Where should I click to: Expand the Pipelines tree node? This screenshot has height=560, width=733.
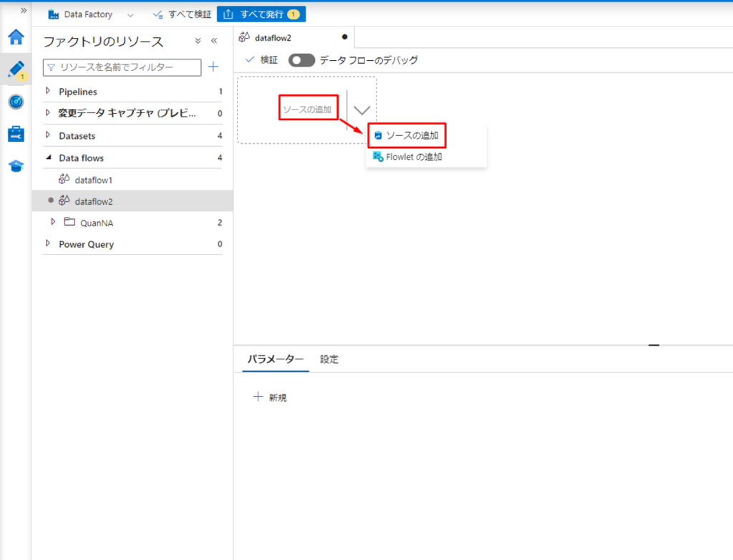point(48,91)
